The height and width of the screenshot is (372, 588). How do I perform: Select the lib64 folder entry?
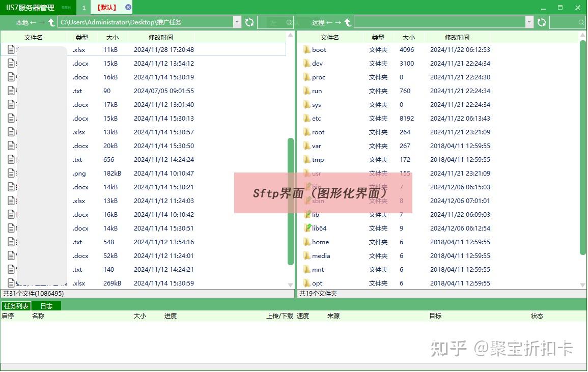(x=318, y=228)
